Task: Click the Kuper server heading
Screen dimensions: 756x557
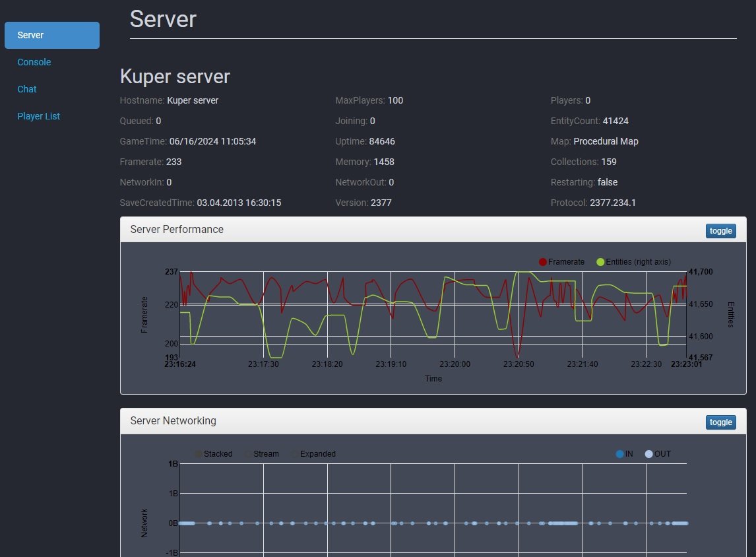Action: 175,77
